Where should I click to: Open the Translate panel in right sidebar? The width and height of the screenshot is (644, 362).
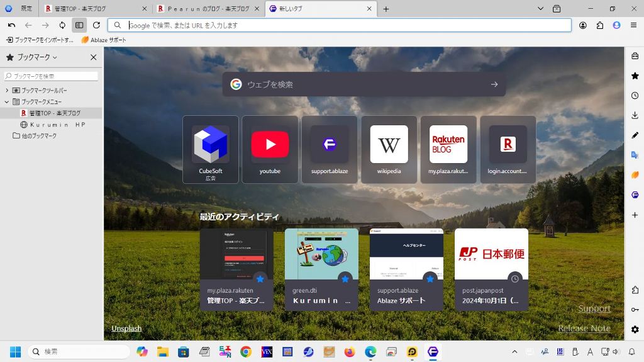(635, 155)
